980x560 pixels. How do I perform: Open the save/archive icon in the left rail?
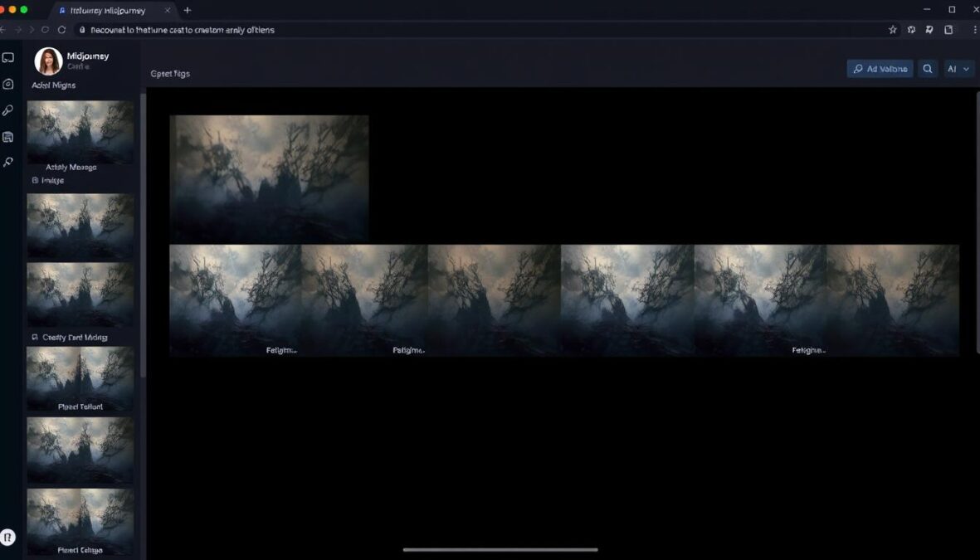(8, 136)
